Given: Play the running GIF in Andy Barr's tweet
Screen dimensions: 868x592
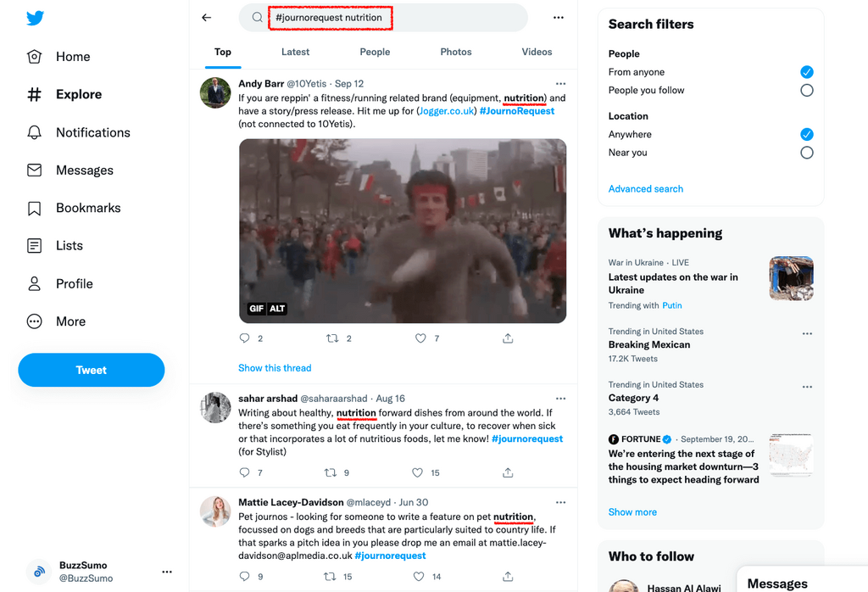Looking at the screenshot, I should point(402,231).
